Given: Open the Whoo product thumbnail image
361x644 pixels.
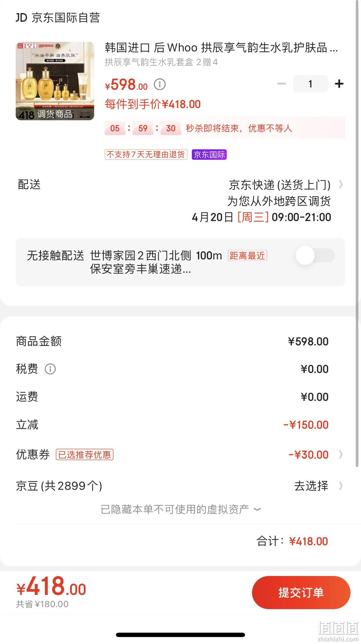Looking at the screenshot, I should (x=55, y=81).
